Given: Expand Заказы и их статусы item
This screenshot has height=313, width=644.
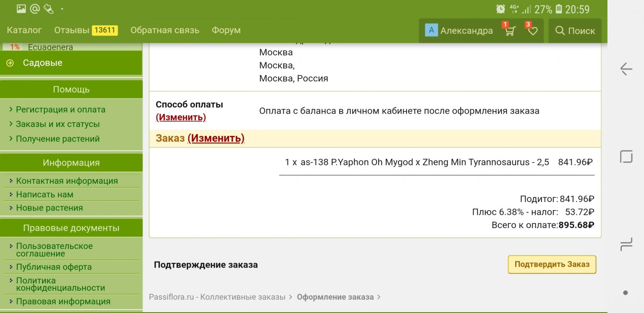Looking at the screenshot, I should pos(58,124).
